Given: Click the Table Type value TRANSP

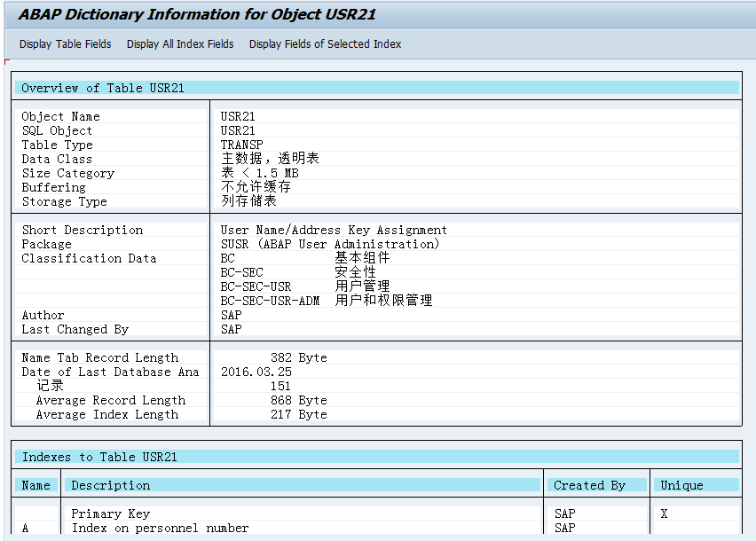Looking at the screenshot, I should tap(241, 145).
